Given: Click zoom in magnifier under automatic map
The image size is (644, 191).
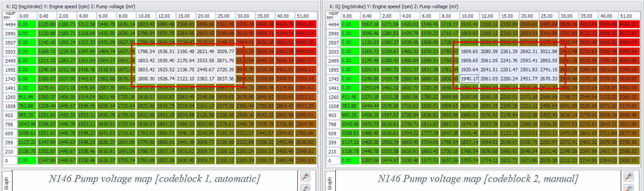Looking at the screenshot, I should click(x=305, y=176).
